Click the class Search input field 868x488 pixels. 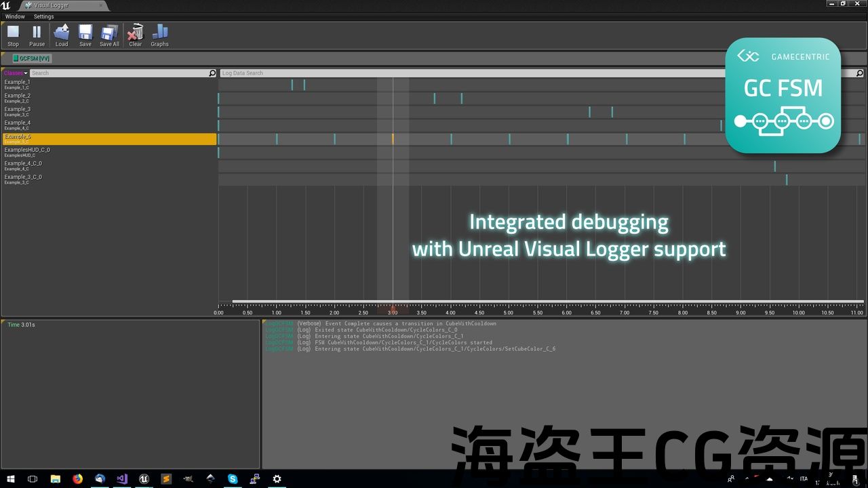click(x=119, y=73)
